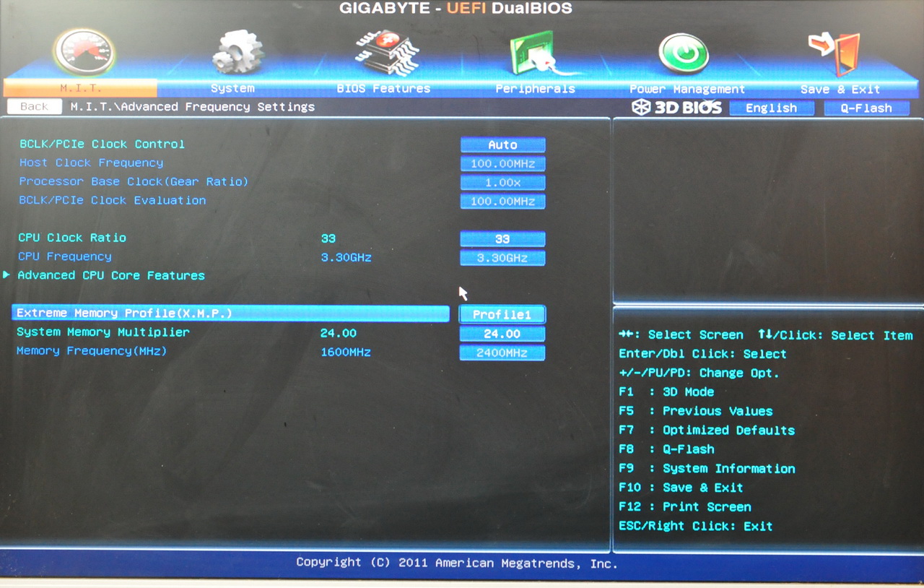Select the CPU Frequency label
Viewport: 924px width, 588px height.
coord(65,256)
